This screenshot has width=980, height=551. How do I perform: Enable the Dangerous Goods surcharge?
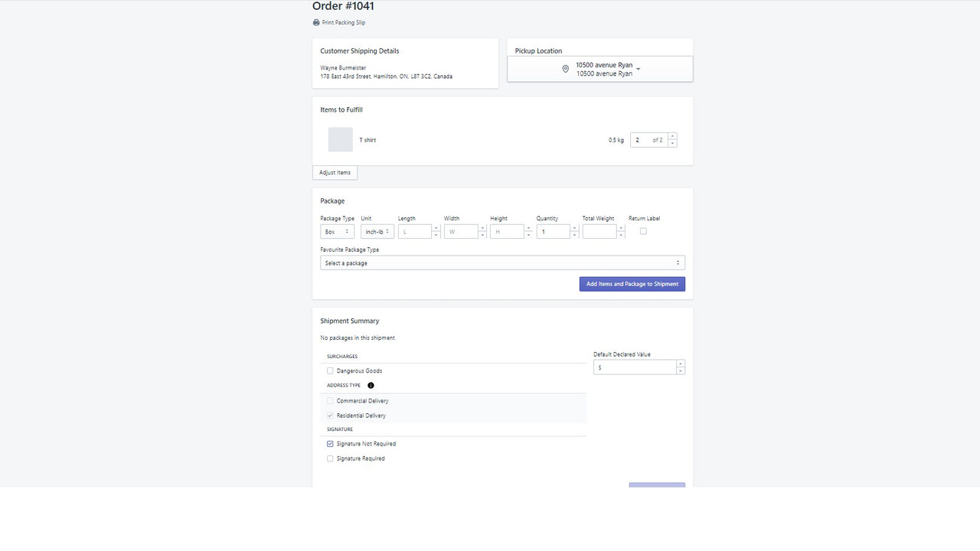coord(330,370)
